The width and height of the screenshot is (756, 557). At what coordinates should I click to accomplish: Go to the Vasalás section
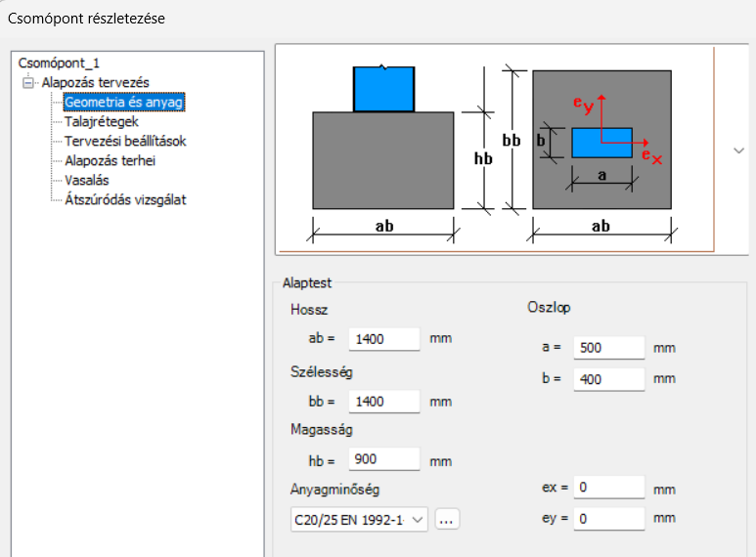tap(87, 180)
